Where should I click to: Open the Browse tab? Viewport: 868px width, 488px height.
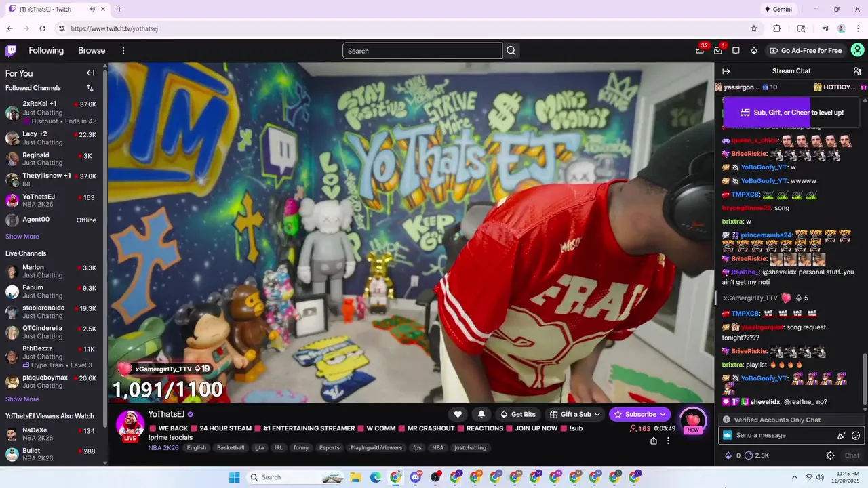92,51
